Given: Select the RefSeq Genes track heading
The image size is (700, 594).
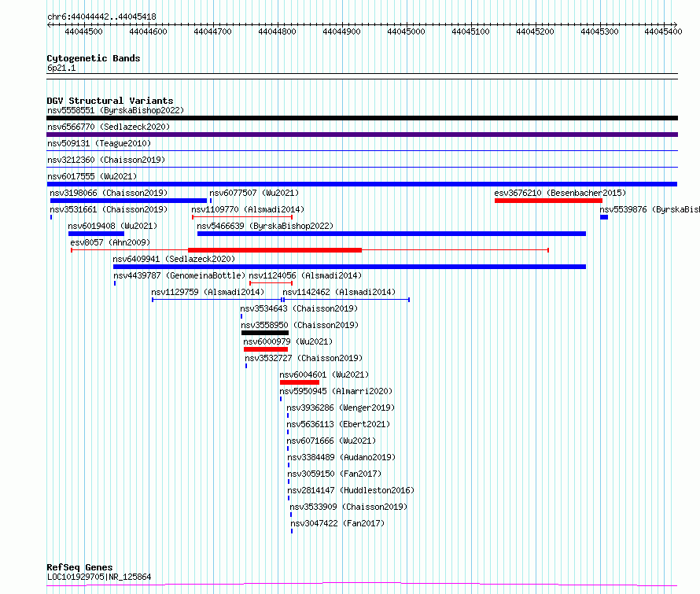Looking at the screenshot, I should (79, 568).
